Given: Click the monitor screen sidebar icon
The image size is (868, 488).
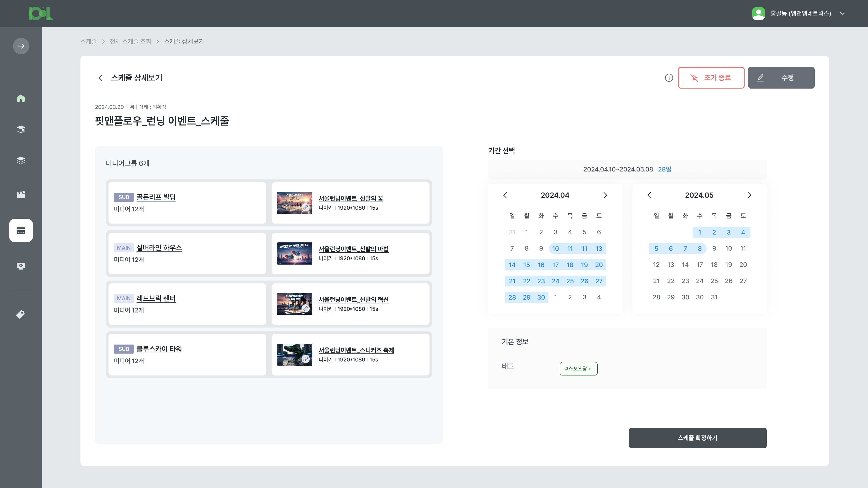Looking at the screenshot, I should coord(21,266).
